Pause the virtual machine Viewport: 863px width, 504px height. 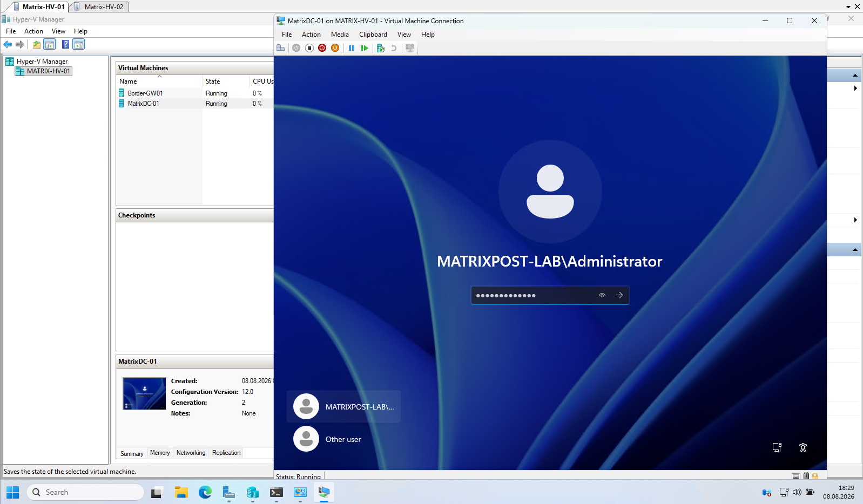click(352, 48)
